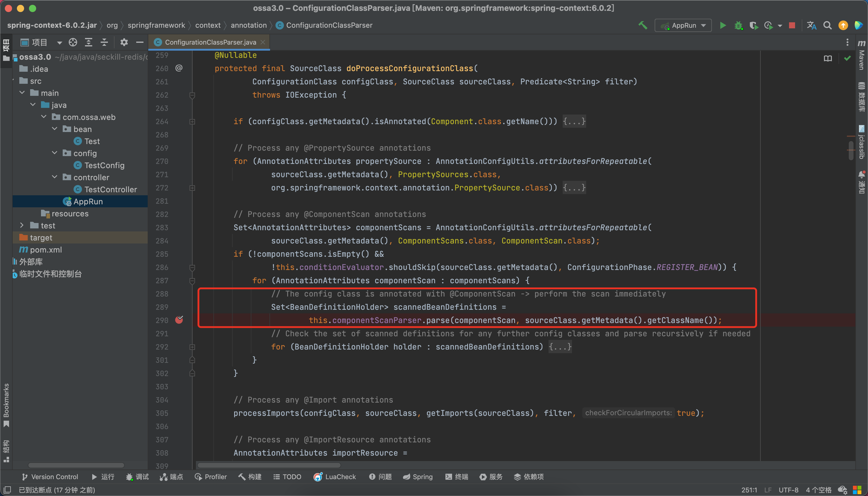Open the Profiler tool window tab

[x=211, y=477]
